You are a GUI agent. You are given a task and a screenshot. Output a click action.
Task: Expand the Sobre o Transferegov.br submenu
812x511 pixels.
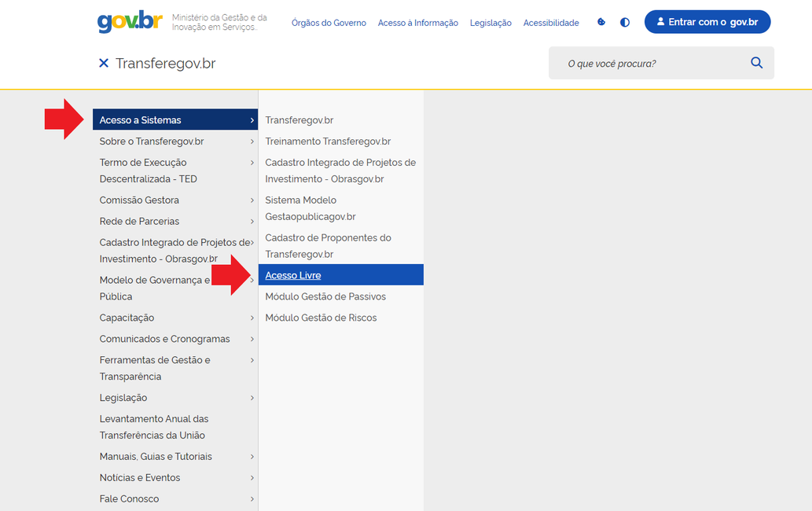coord(151,141)
